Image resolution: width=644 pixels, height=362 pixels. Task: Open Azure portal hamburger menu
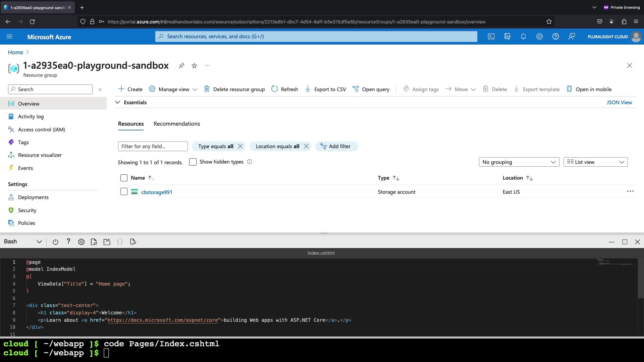point(9,37)
